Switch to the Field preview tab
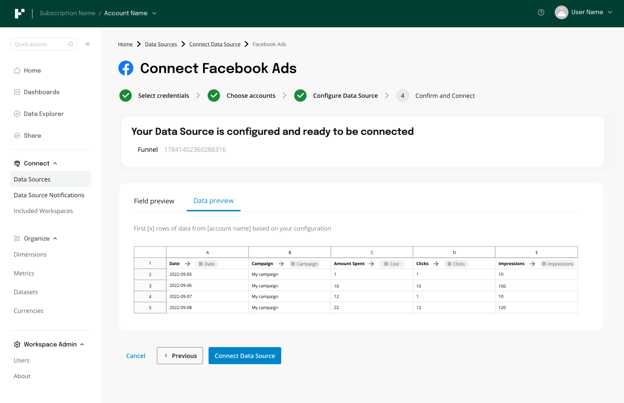This screenshot has height=403, width=624. click(x=154, y=201)
